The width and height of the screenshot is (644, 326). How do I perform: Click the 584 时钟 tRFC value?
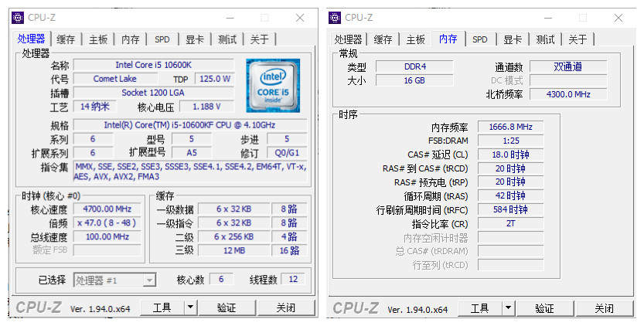pyautogui.click(x=510, y=210)
